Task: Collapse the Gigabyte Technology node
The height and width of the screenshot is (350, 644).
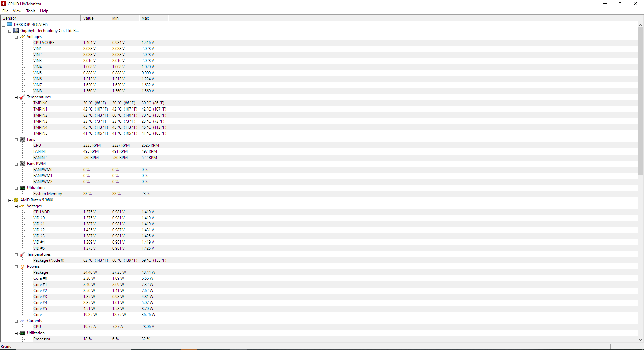Action: point(10,31)
